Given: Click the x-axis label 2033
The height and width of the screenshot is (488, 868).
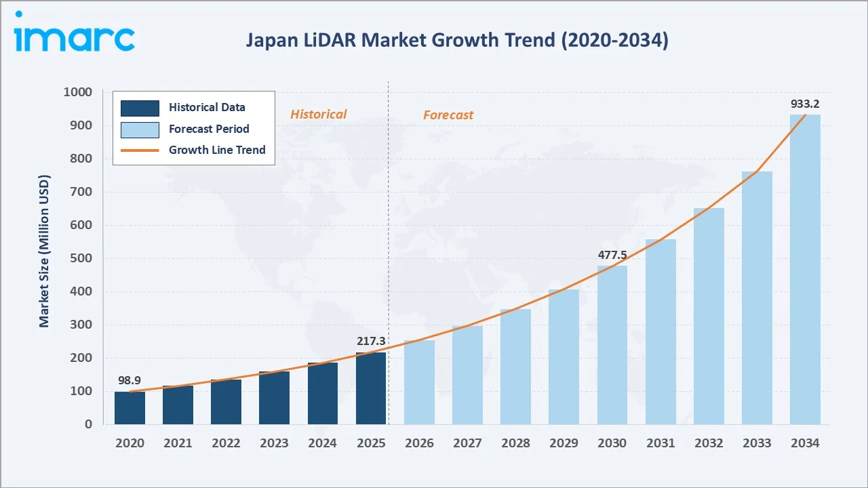Looking at the screenshot, I should click(x=757, y=443).
